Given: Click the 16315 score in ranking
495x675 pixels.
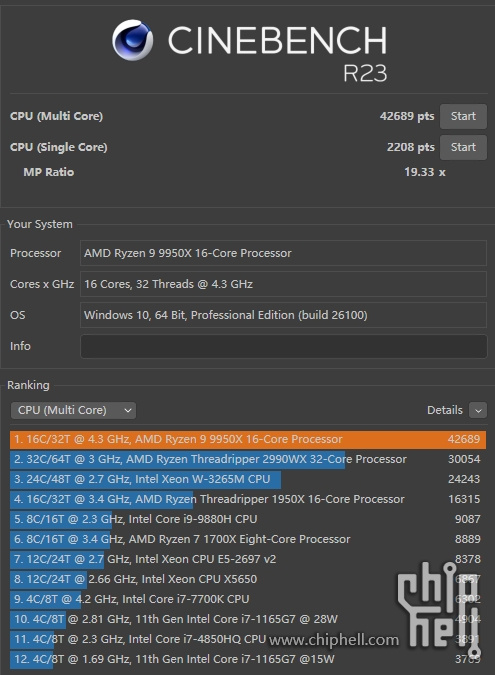Looking at the screenshot, I should pos(464,499).
